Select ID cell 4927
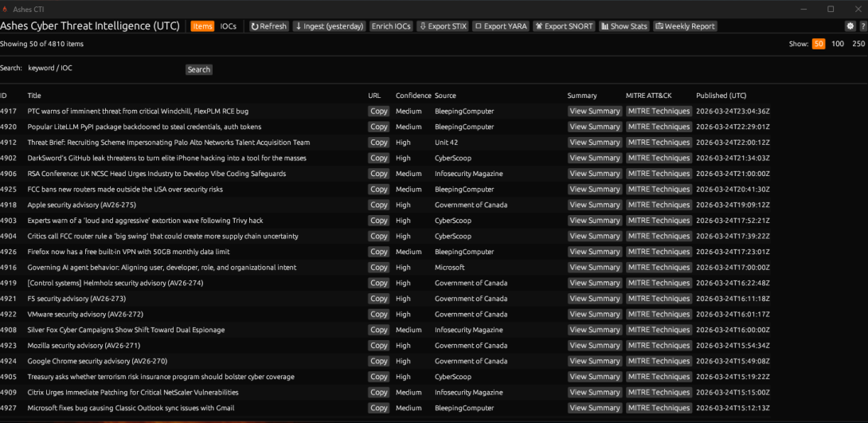The width and height of the screenshot is (868, 423). click(7, 408)
